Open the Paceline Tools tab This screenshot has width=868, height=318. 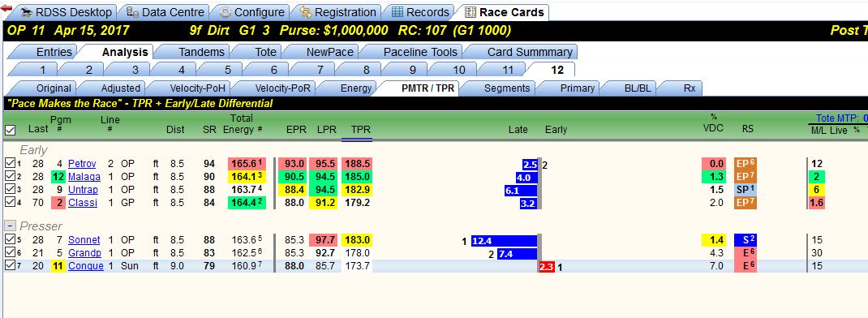coord(414,52)
